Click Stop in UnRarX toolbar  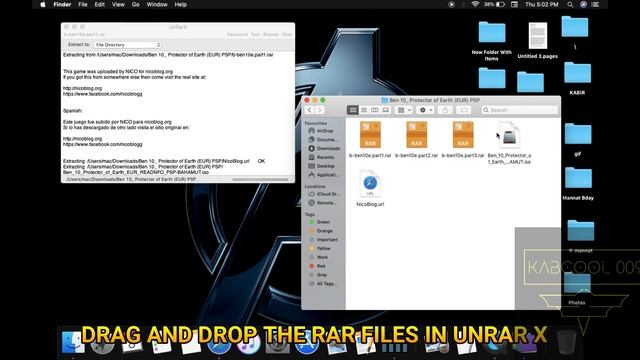click(287, 35)
